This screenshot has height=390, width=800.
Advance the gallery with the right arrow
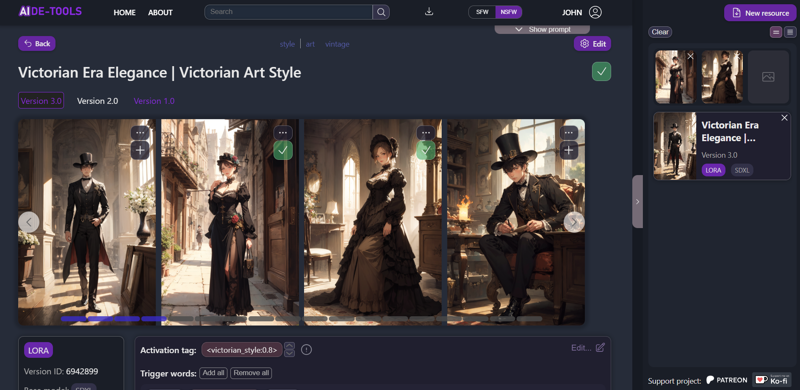pos(574,222)
